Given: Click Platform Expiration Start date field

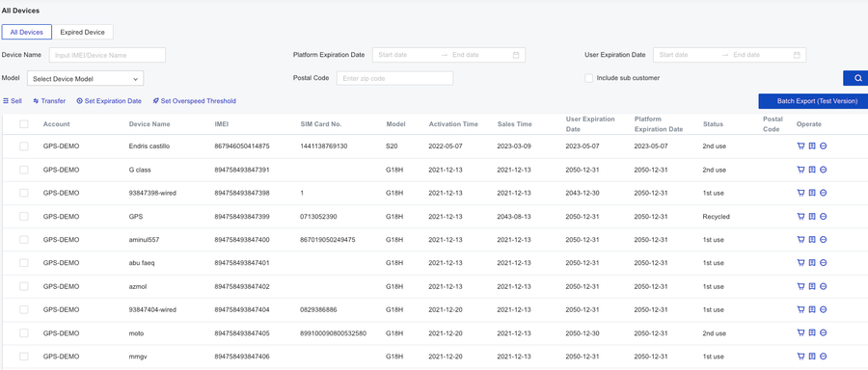Looking at the screenshot, I should pos(406,55).
